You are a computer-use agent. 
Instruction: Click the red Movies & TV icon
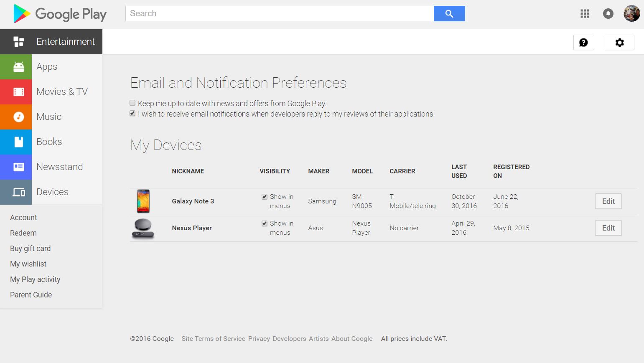(x=18, y=92)
